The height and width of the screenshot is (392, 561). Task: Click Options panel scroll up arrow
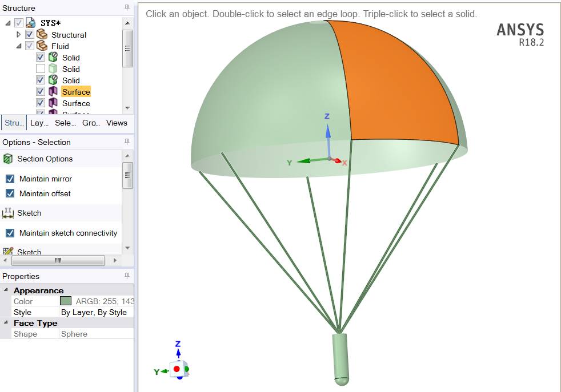(x=127, y=156)
